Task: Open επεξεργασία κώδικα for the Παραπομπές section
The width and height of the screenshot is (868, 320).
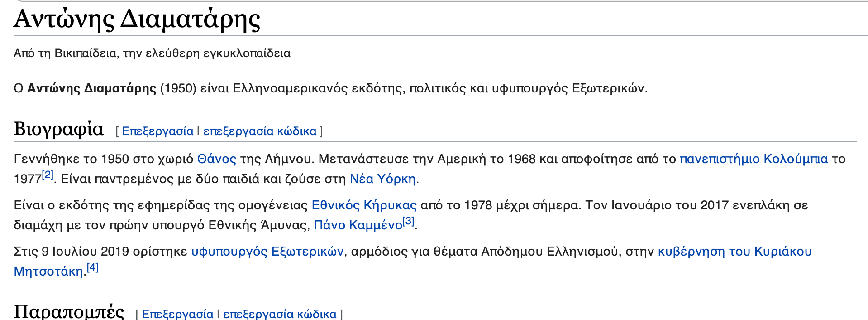Action: [x=280, y=314]
